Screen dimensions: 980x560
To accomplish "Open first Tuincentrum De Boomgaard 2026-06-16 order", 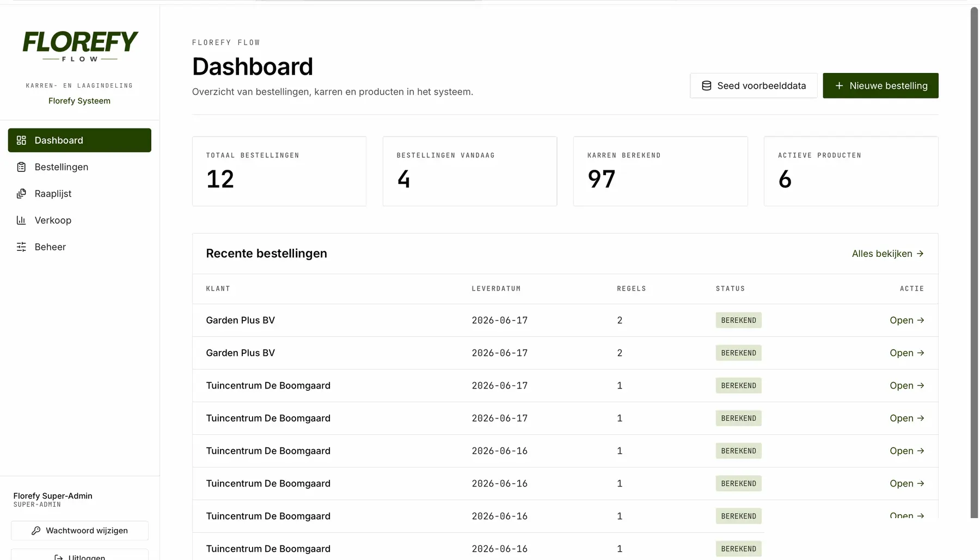I will click(906, 451).
